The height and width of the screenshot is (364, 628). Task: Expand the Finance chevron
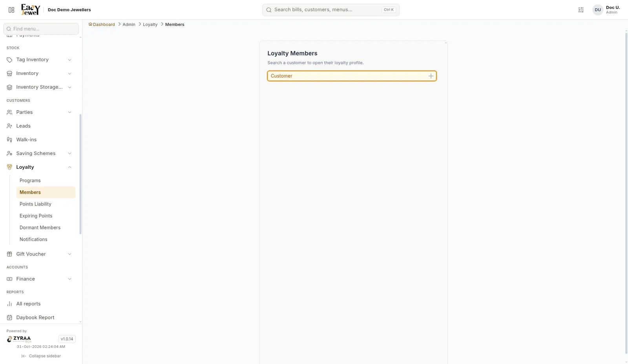click(69, 279)
